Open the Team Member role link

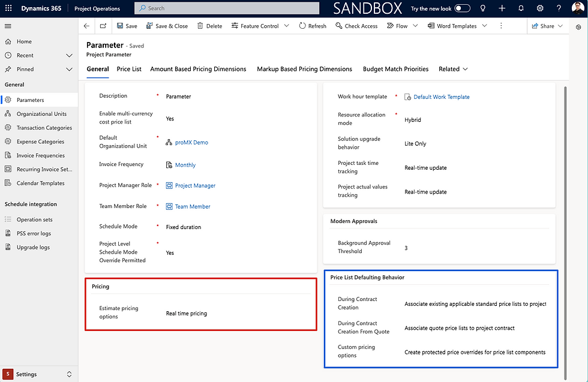point(193,206)
